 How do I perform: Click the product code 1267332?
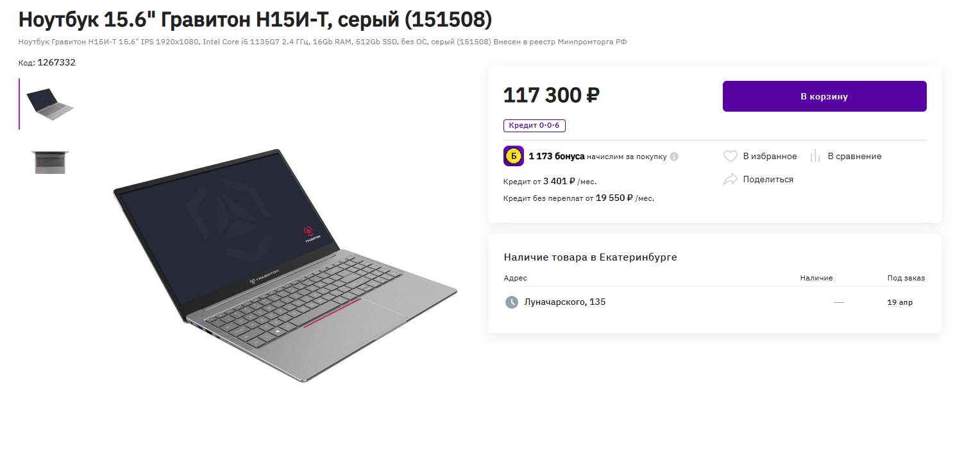tap(56, 63)
